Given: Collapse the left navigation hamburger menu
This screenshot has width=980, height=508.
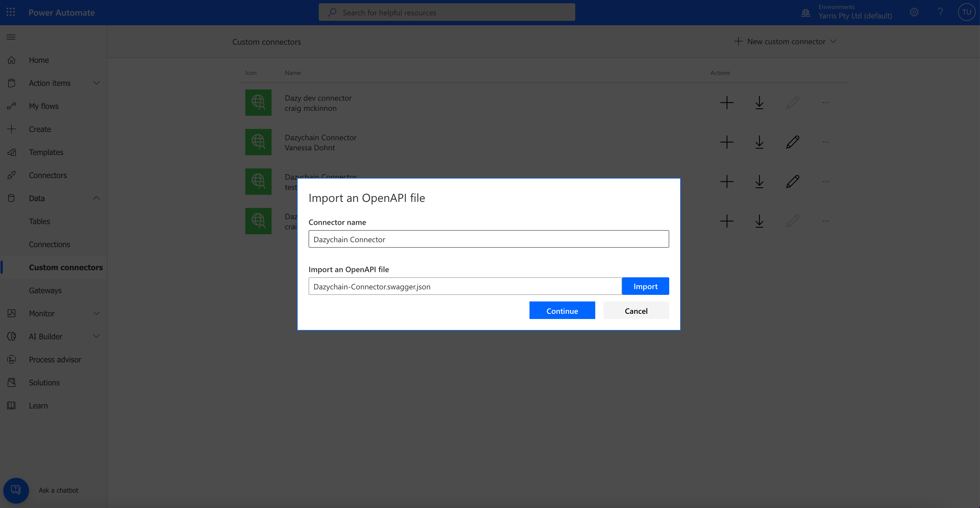Looking at the screenshot, I should point(11,37).
